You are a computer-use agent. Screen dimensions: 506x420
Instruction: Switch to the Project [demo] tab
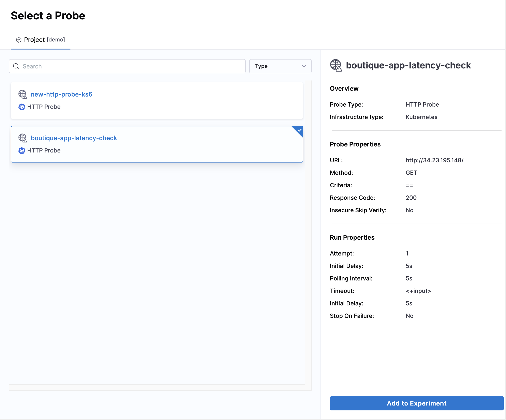click(41, 40)
